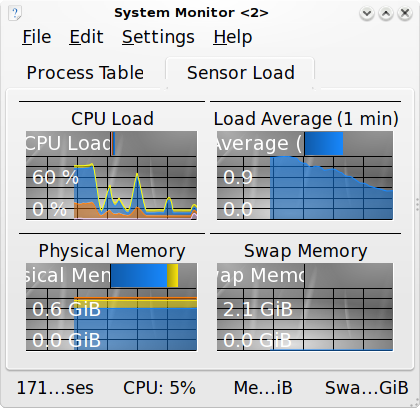
Task: Switch to the Process Table tab
Action: point(85,73)
